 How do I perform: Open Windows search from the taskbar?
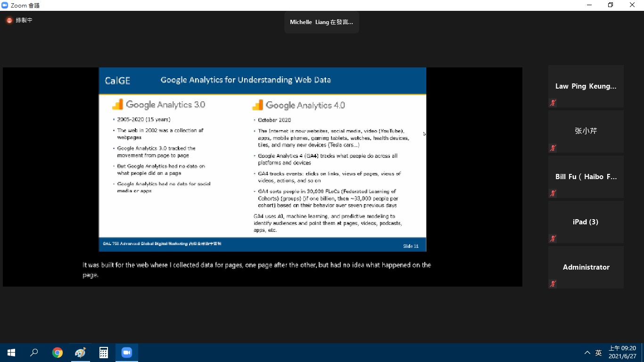34,353
